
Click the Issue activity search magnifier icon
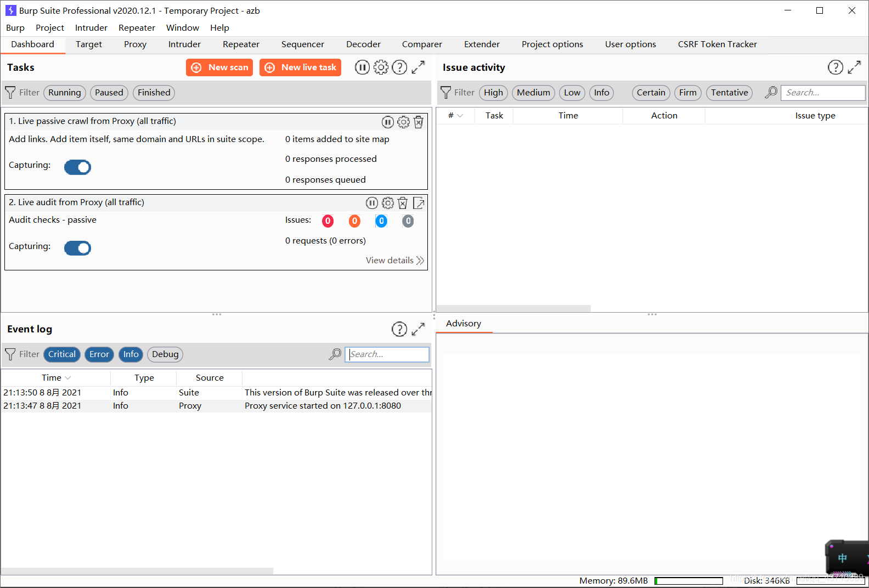[x=771, y=92]
